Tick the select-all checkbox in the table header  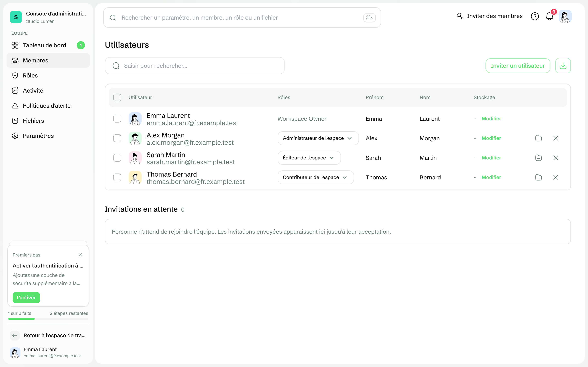(117, 97)
